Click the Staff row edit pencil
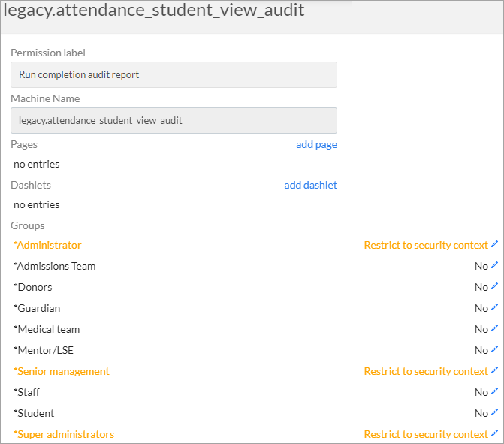 coord(495,391)
